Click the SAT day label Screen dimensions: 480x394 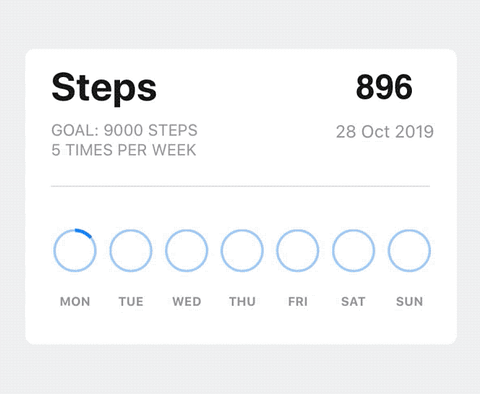tap(353, 302)
